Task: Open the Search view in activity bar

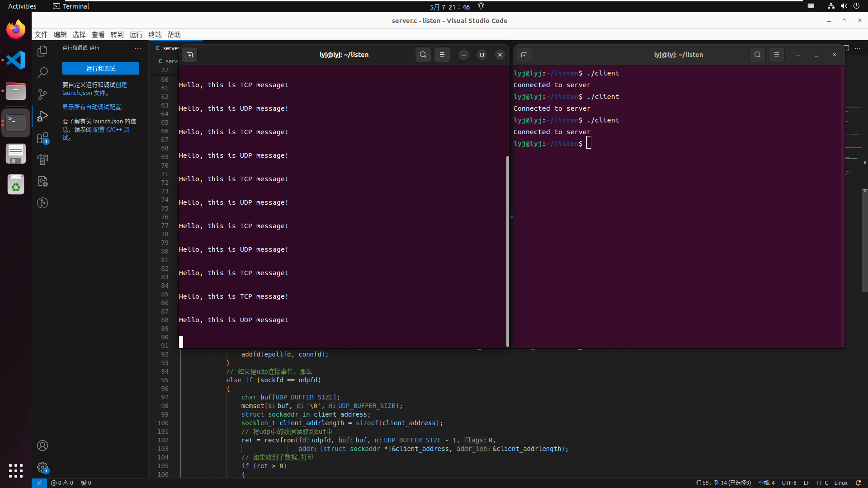Action: 42,72
